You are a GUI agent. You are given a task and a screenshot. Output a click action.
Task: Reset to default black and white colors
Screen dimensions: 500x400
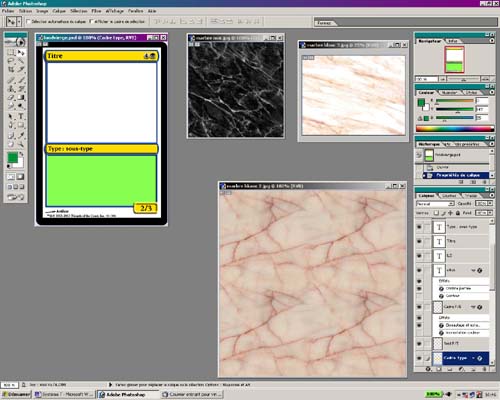pos(9,166)
